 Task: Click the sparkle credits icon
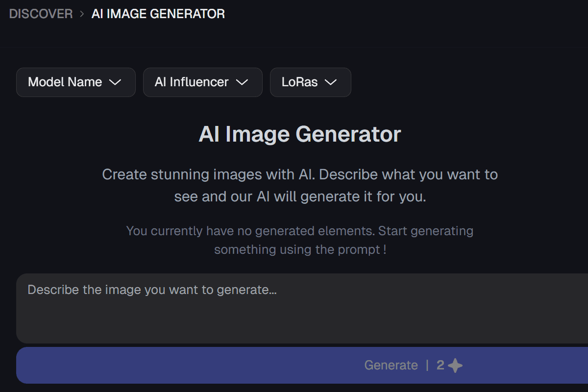(x=455, y=366)
